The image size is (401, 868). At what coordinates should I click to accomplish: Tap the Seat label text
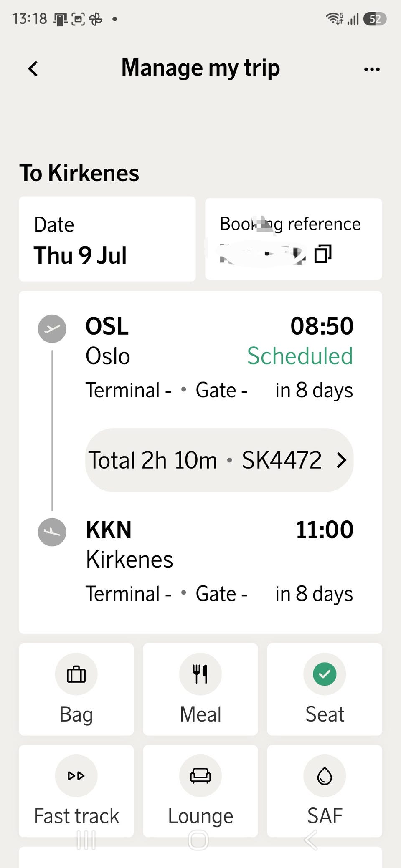[x=325, y=714]
